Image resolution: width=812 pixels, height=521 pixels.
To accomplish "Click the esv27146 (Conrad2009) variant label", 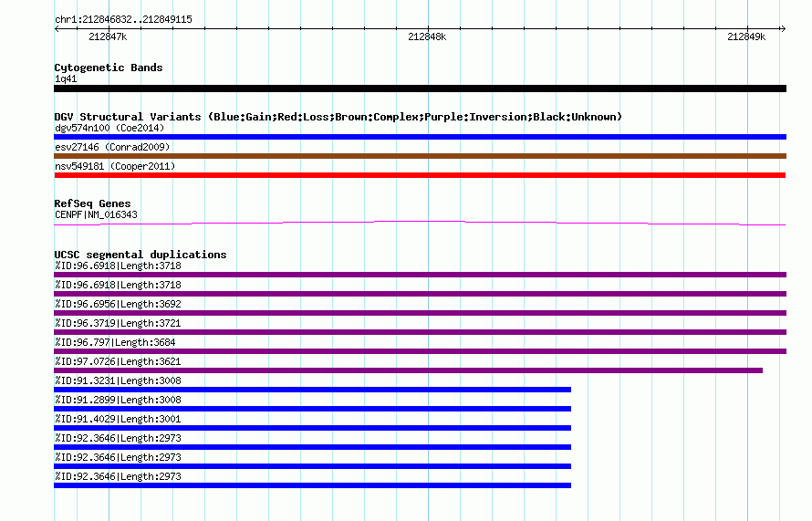I will [112, 147].
